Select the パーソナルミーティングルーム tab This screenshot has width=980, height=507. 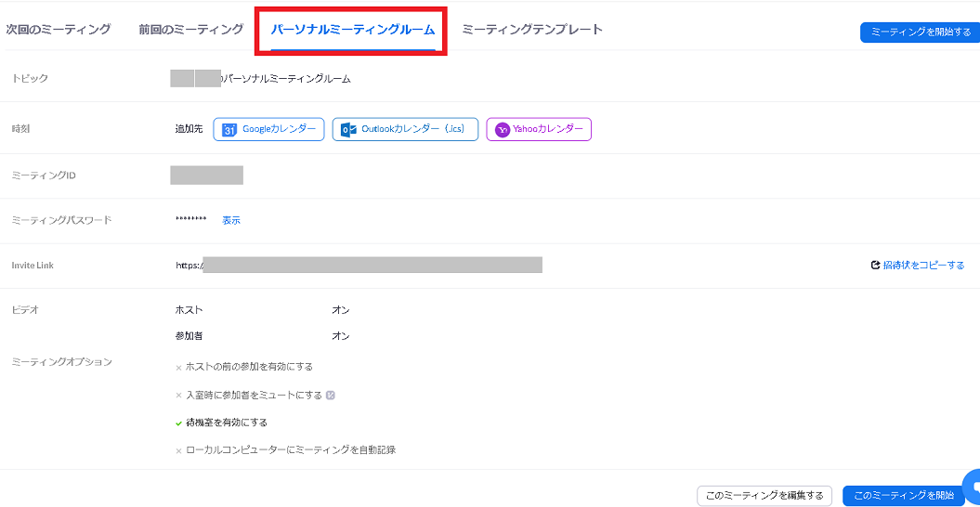tap(352, 30)
